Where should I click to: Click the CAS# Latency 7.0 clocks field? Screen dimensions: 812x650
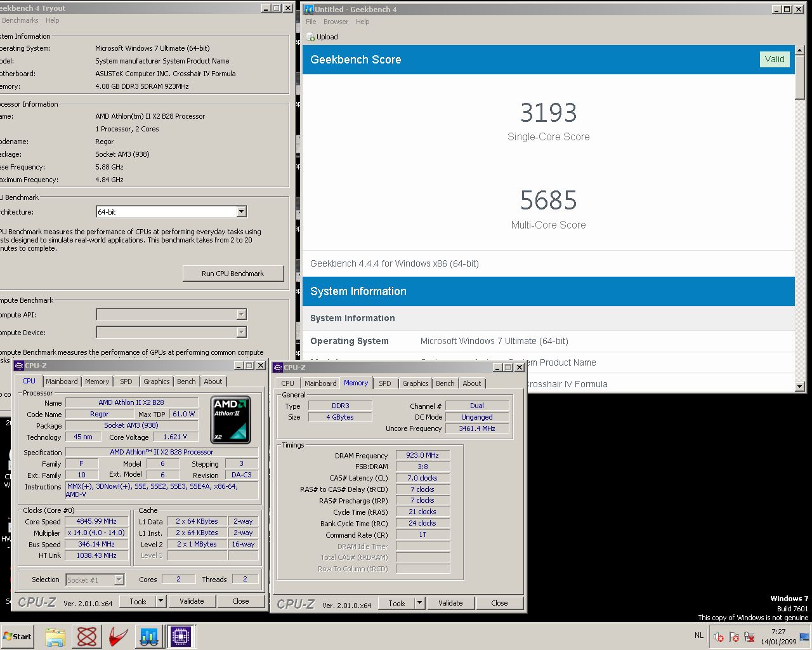point(422,478)
